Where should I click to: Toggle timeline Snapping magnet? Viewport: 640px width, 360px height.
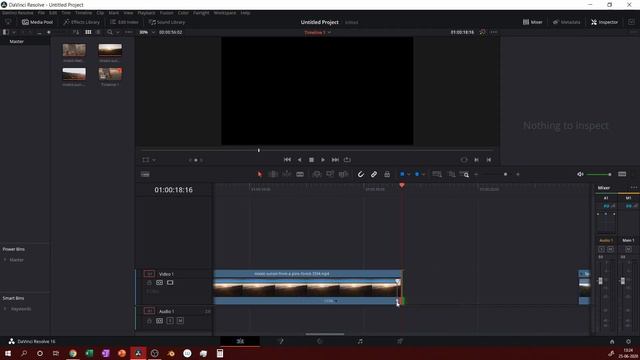pos(361,174)
